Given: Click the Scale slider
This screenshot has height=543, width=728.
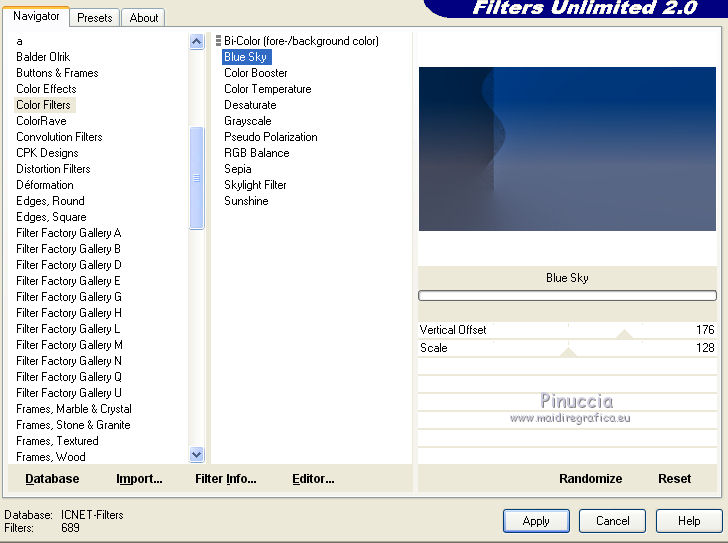Looking at the screenshot, I should [x=567, y=348].
